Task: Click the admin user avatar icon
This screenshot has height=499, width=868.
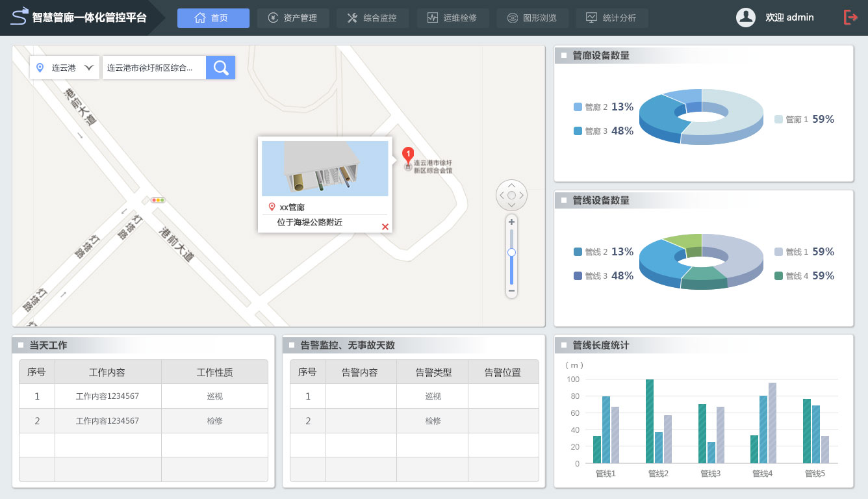Action: click(745, 18)
